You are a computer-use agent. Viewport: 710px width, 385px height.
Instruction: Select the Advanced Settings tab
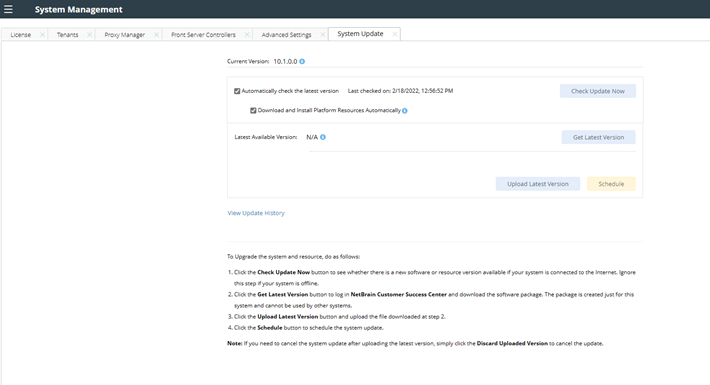pyautogui.click(x=286, y=34)
